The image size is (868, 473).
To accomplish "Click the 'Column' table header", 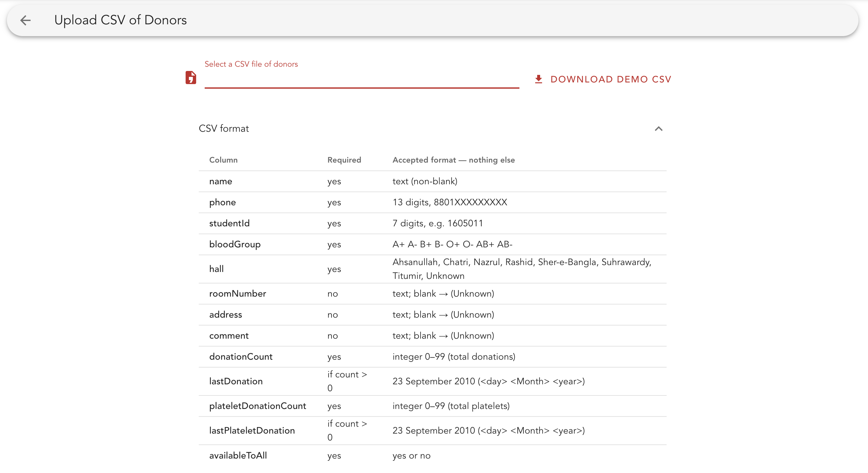I will coord(223,160).
